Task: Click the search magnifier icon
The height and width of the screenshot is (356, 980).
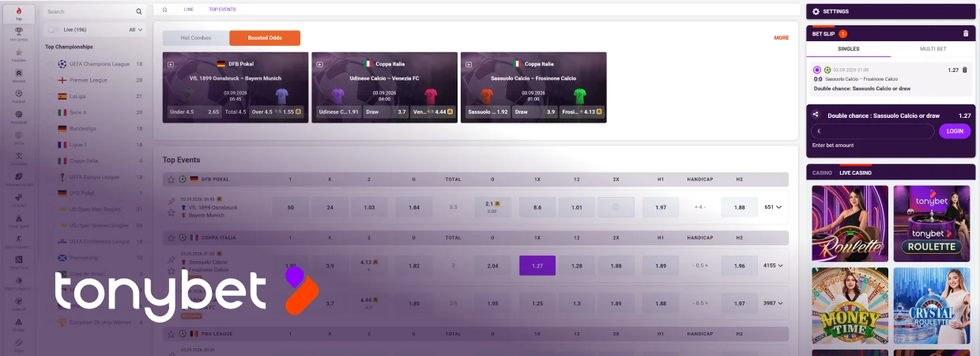Action: pos(139,12)
